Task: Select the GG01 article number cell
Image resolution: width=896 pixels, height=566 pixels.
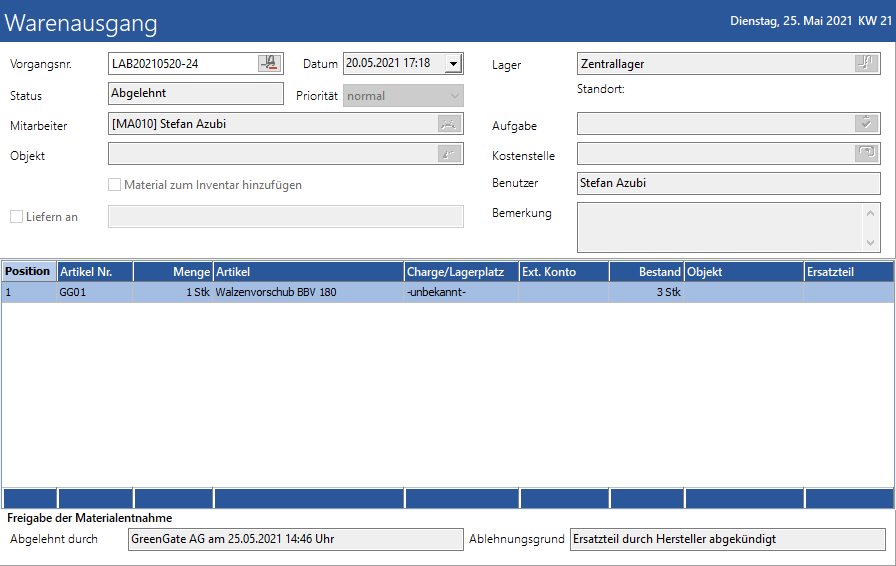Action: tap(95, 292)
